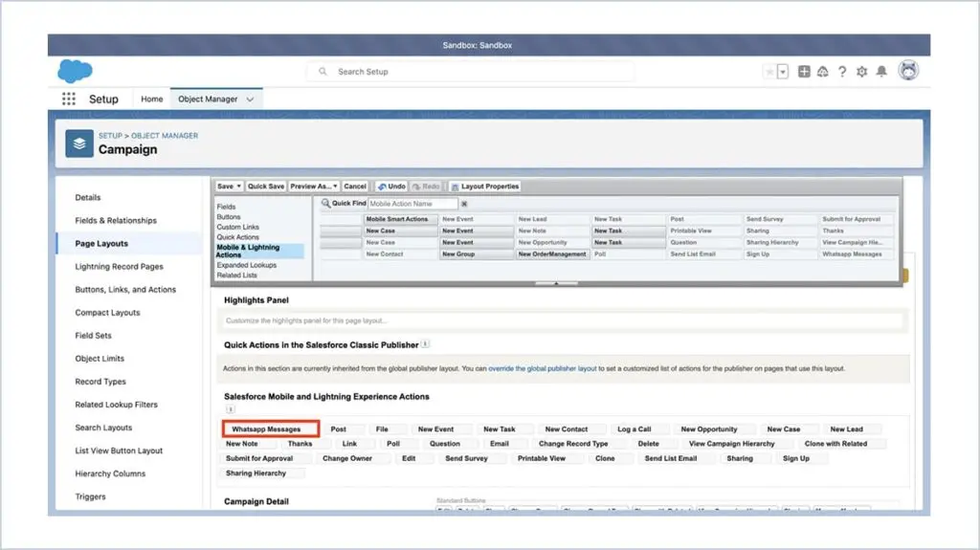The width and height of the screenshot is (980, 550).
Task: Click the Cancel button in the layout toolbar
Action: (x=355, y=187)
